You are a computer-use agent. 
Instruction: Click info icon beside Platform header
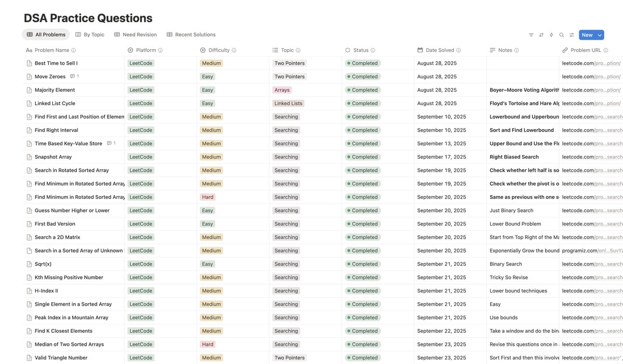(x=160, y=50)
